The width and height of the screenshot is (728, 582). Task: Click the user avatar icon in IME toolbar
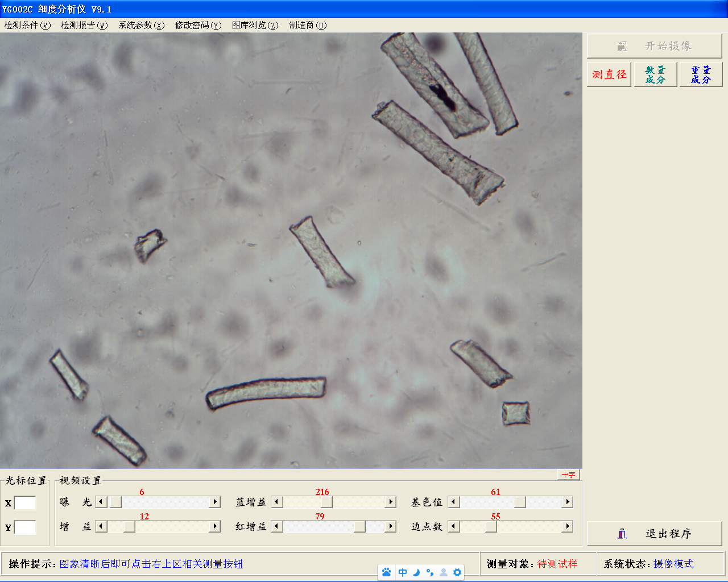[444, 572]
